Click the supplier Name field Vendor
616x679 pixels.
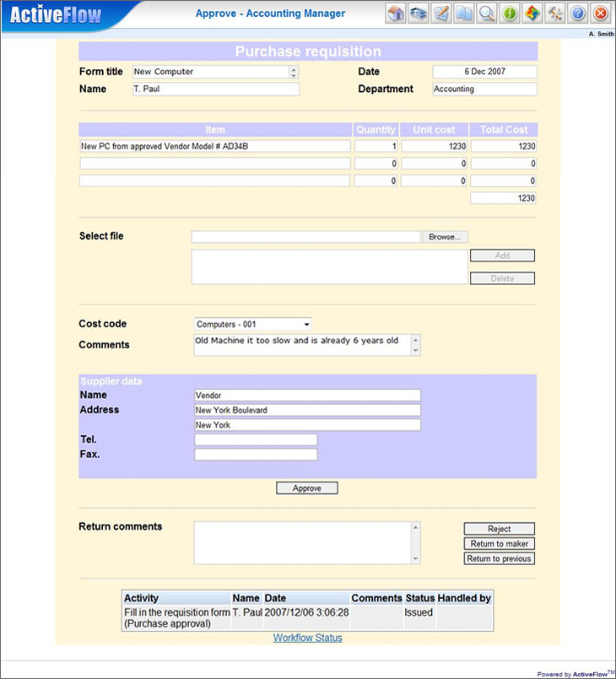[307, 396]
